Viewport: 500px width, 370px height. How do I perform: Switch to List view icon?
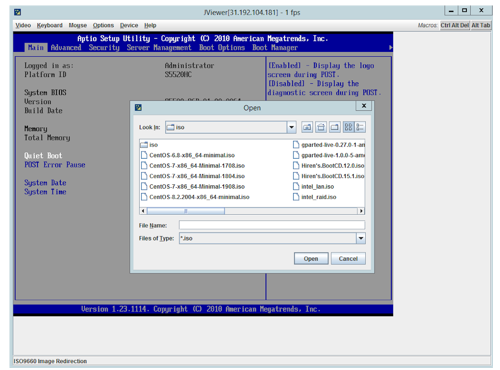pyautogui.click(x=348, y=127)
